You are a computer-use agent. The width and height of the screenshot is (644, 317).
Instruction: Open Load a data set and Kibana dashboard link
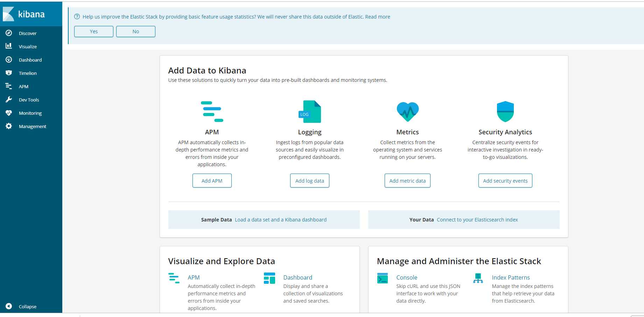[x=281, y=220]
